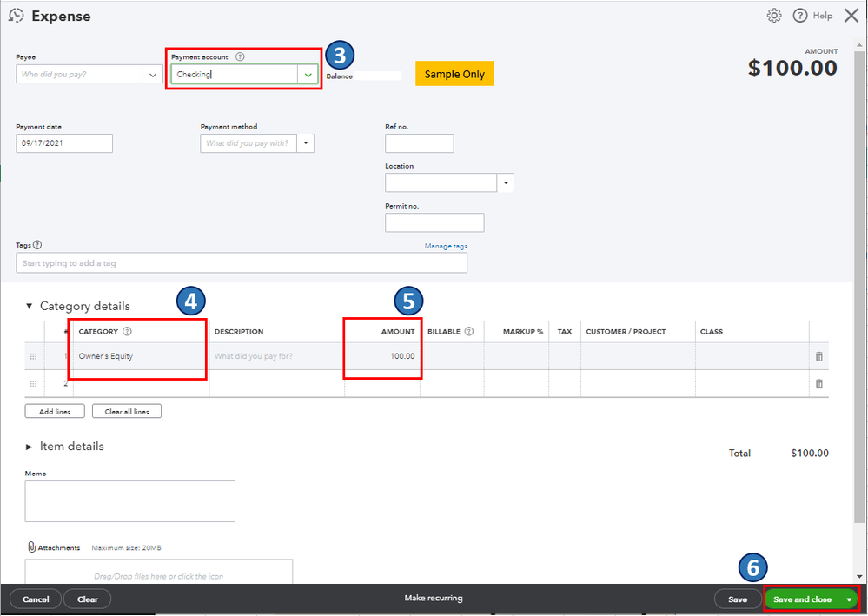The height and width of the screenshot is (616, 868).
Task: Click the drag handle on line 2
Action: click(x=33, y=383)
